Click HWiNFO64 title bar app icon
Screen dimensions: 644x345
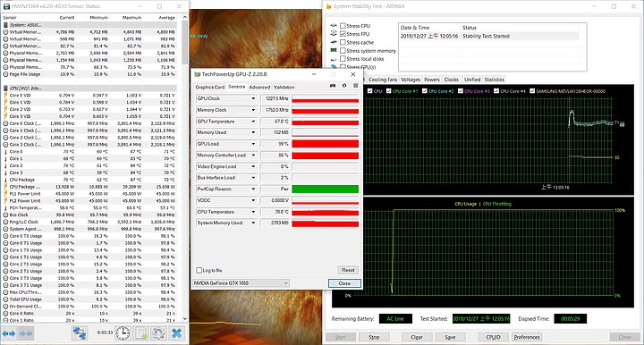(6, 6)
